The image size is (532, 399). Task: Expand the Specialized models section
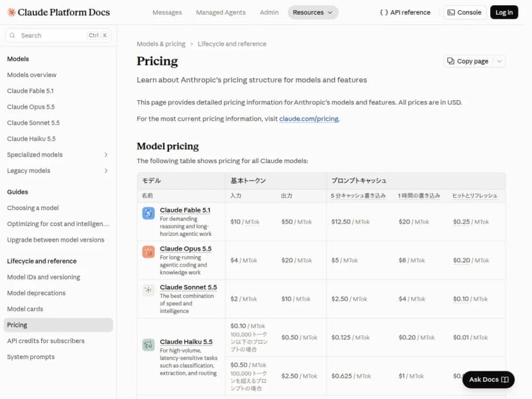click(x=106, y=155)
